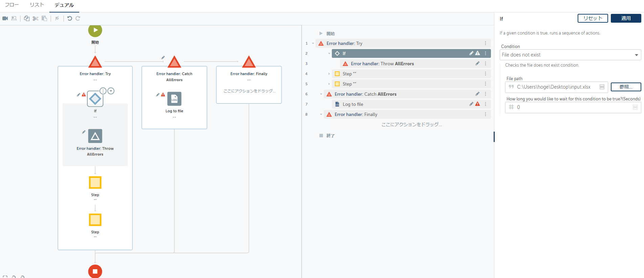Click the 参照... browse button
Screen dimensions: 644x278
point(626,87)
